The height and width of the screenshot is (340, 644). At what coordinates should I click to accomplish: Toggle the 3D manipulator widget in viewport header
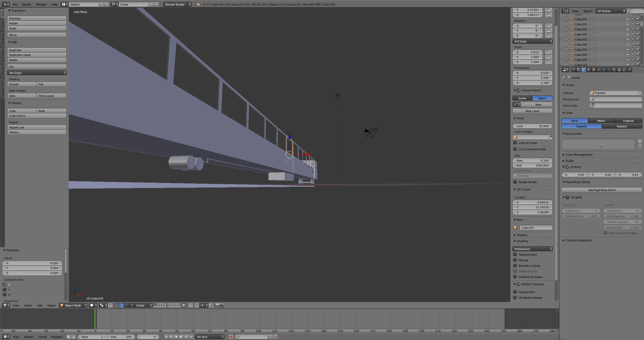click(117, 305)
